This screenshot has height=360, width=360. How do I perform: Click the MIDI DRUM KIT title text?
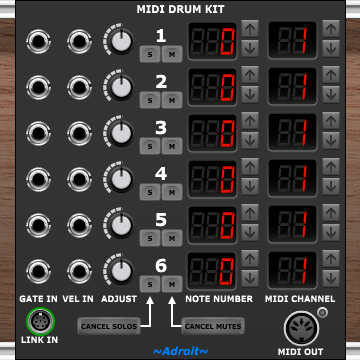tap(180, 9)
